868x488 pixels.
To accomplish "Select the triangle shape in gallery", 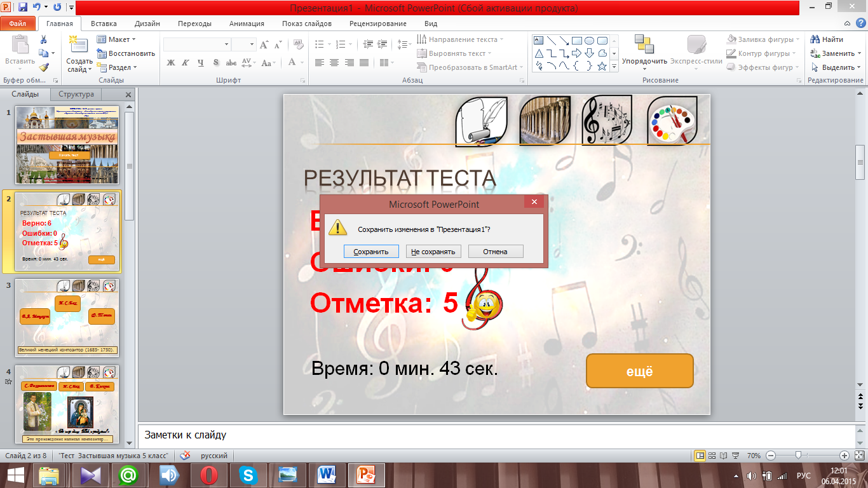I will (538, 53).
